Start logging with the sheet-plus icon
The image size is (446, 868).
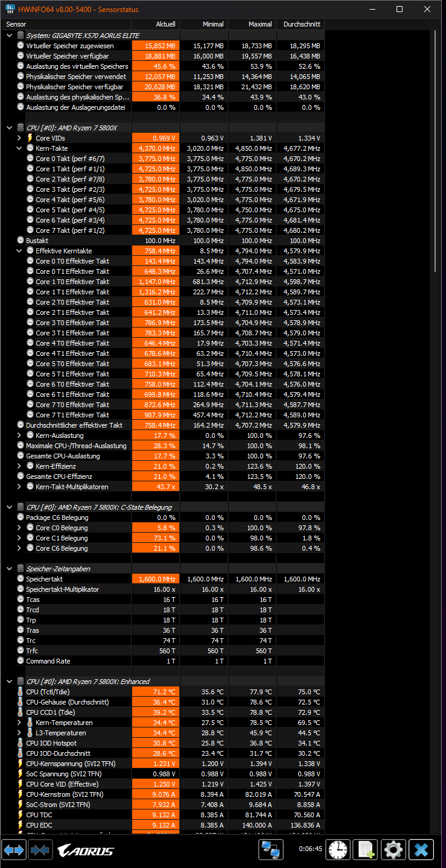coord(366,850)
